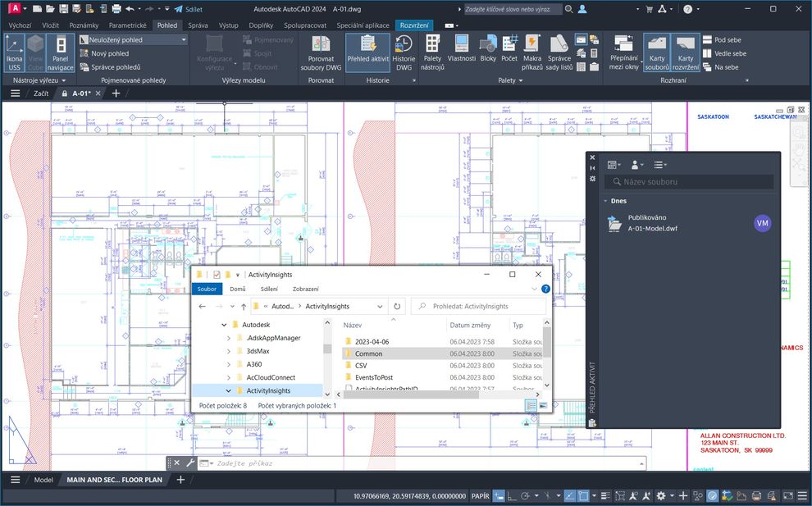Click the New drawing icon in quick access toolbar

(x=37, y=9)
